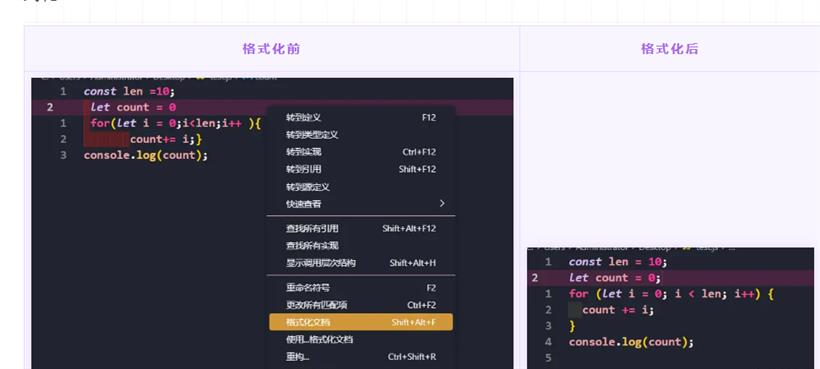820x369 pixels.
Task: Click 显示调用层次结构 (Shift+Alt+H)
Action: [x=361, y=263]
